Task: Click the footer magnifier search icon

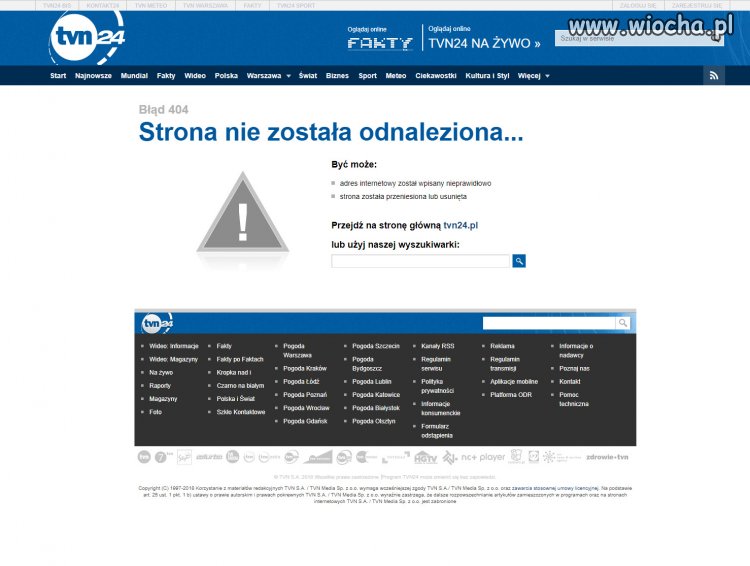Action: 623,323
